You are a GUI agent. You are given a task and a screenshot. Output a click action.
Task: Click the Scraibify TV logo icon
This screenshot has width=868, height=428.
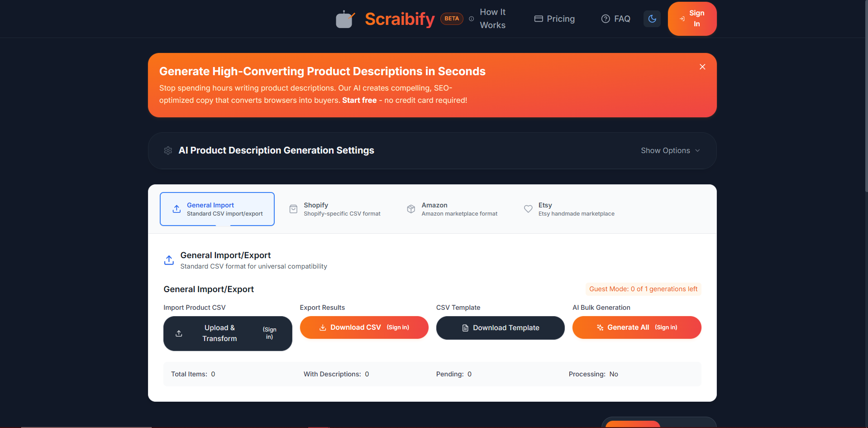tap(345, 19)
